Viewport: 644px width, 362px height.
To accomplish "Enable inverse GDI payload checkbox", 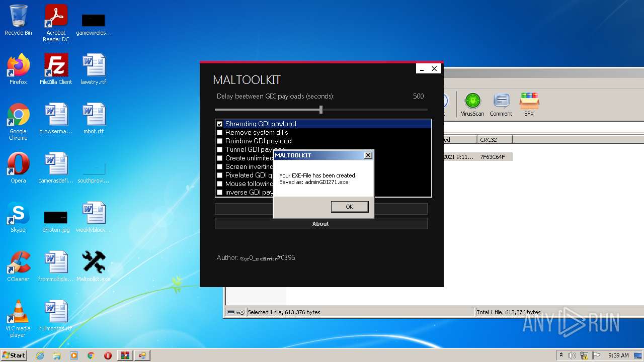I will point(219,193).
